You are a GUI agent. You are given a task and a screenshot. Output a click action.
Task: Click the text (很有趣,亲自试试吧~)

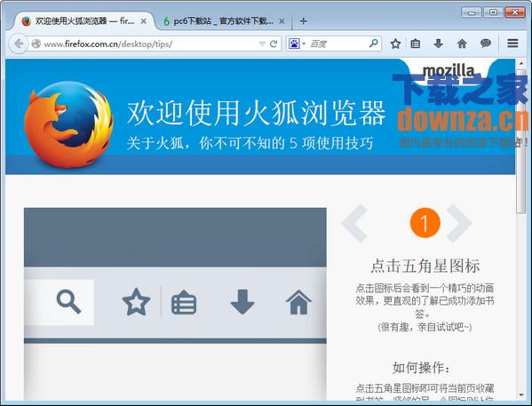tap(425, 327)
